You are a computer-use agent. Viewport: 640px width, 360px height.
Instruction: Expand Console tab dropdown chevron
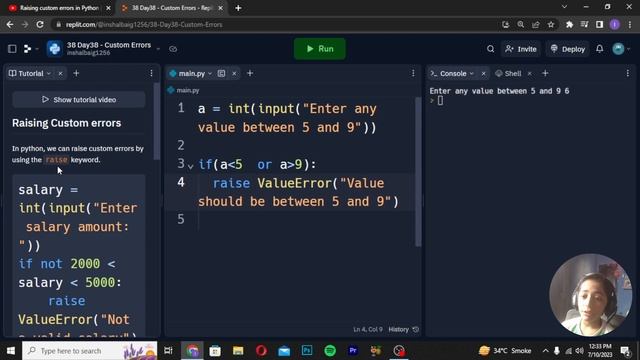coord(472,73)
